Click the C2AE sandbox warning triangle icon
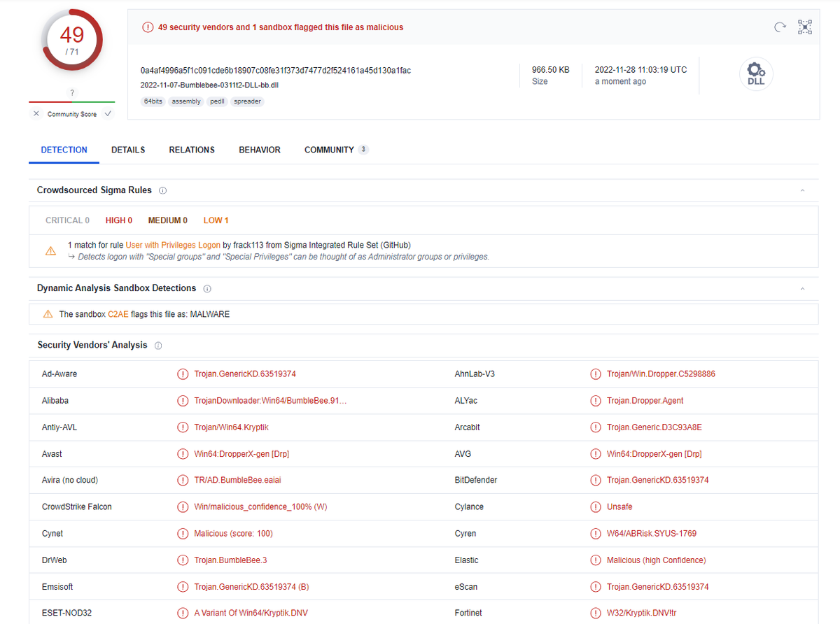Screen dimensions: 840x624 point(48,314)
